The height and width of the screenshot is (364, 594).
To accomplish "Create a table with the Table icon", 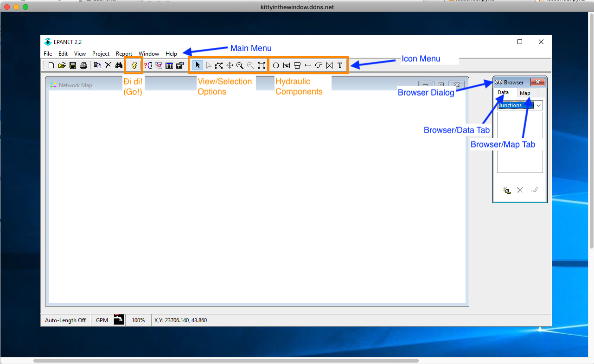I will (169, 65).
